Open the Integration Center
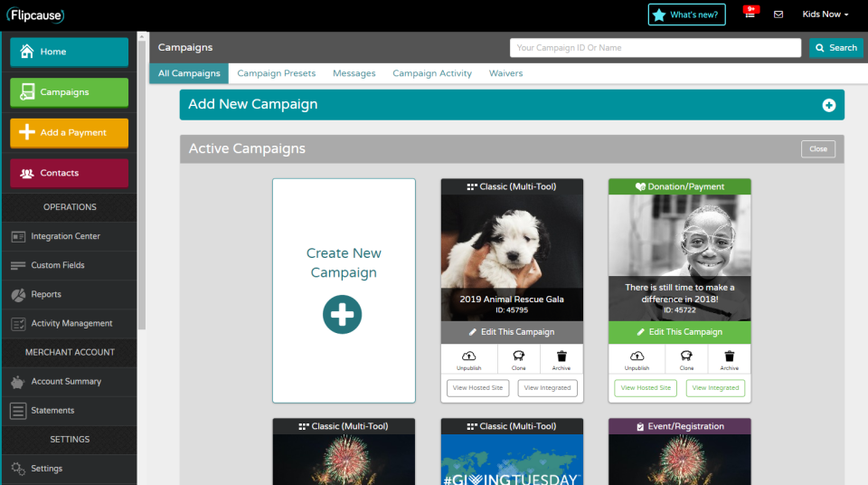The height and width of the screenshot is (485, 868). pyautogui.click(x=70, y=236)
